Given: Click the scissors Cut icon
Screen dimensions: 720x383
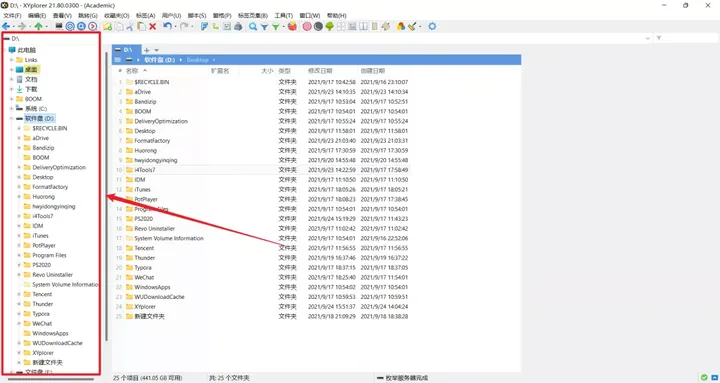Looking at the screenshot, I should [130, 27].
